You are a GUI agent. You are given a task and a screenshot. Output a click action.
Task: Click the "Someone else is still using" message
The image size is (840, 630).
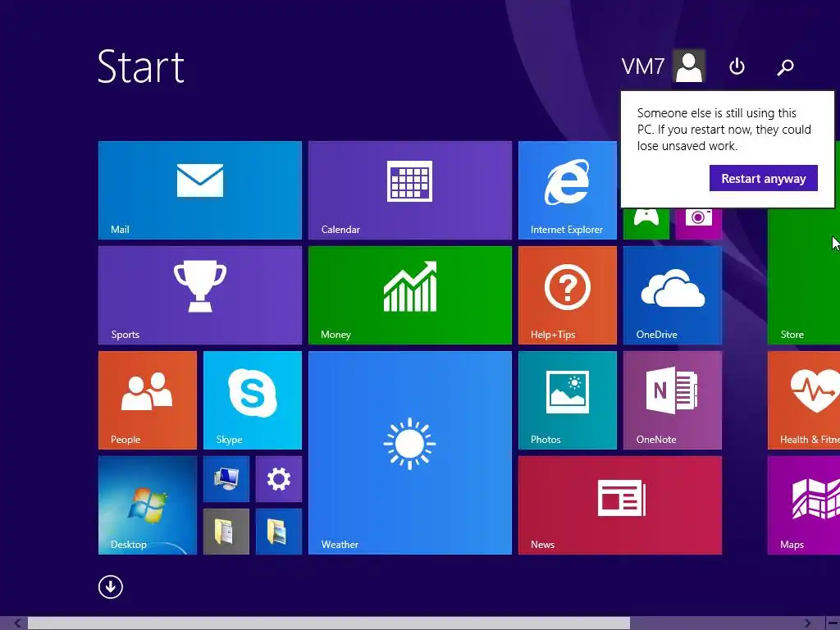point(724,130)
